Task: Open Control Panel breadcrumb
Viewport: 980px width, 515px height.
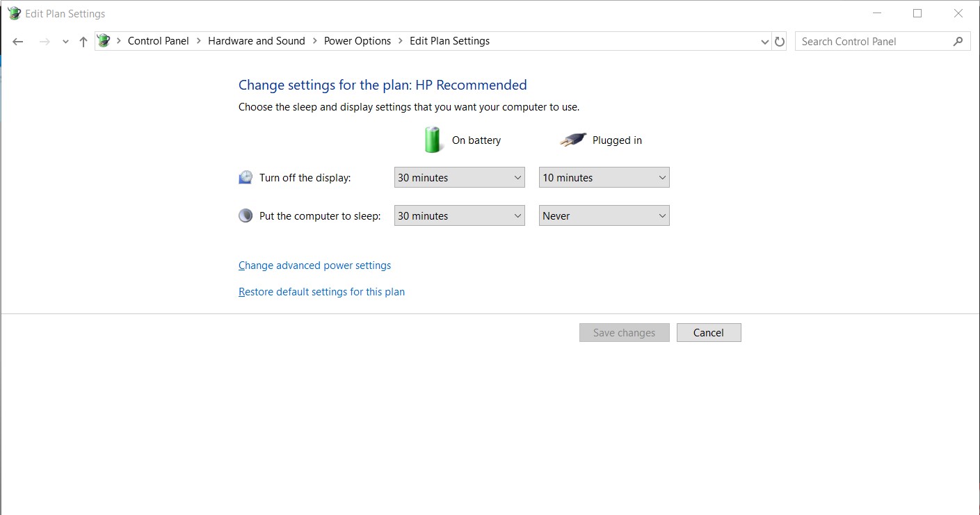Action: [x=159, y=41]
